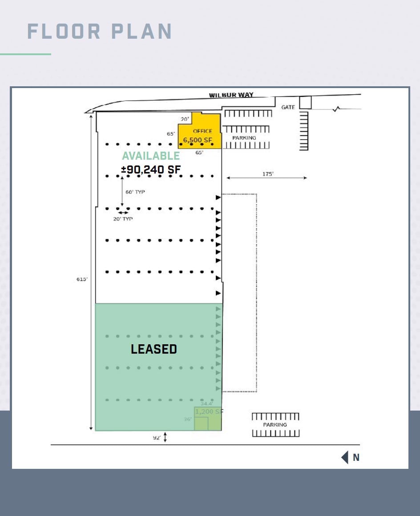Image resolution: width=420 pixels, height=516 pixels.
Task: Click the 615' building length label
Action: 82,279
